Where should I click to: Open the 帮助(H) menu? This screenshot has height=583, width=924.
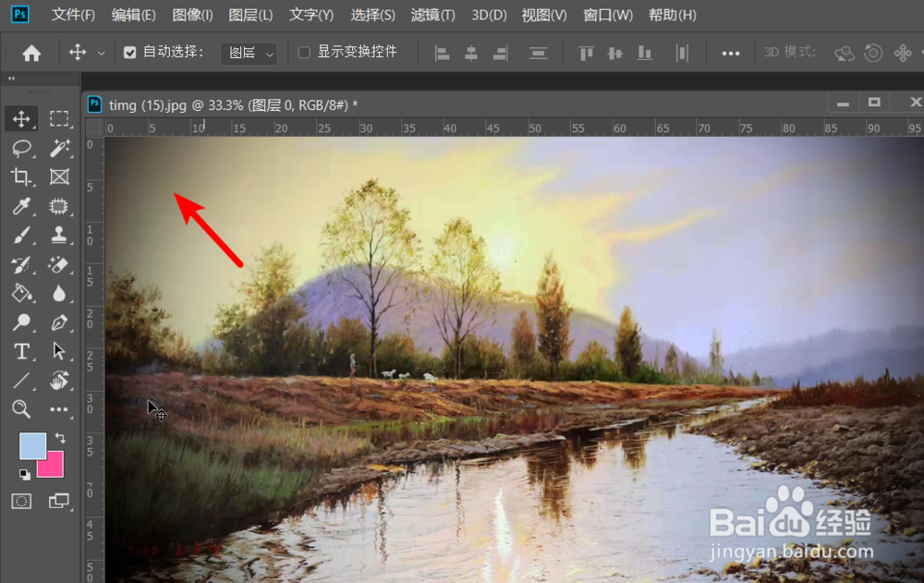(x=673, y=15)
